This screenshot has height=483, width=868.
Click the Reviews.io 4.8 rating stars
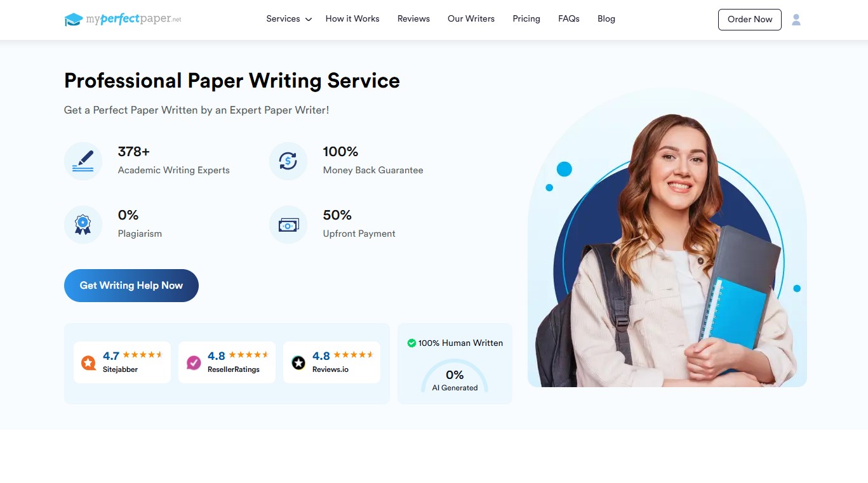[354, 355]
